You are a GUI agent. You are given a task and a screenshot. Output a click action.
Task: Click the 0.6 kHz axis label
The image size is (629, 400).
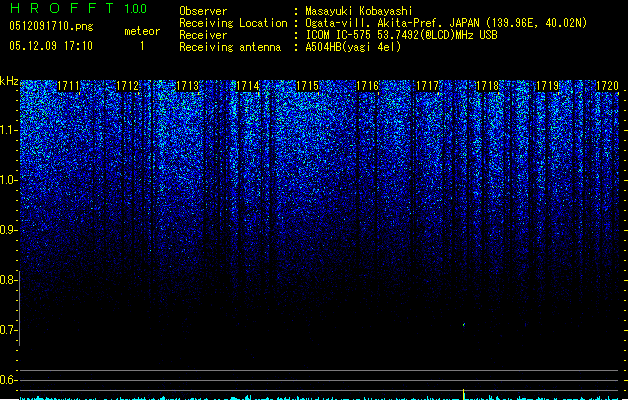8,380
